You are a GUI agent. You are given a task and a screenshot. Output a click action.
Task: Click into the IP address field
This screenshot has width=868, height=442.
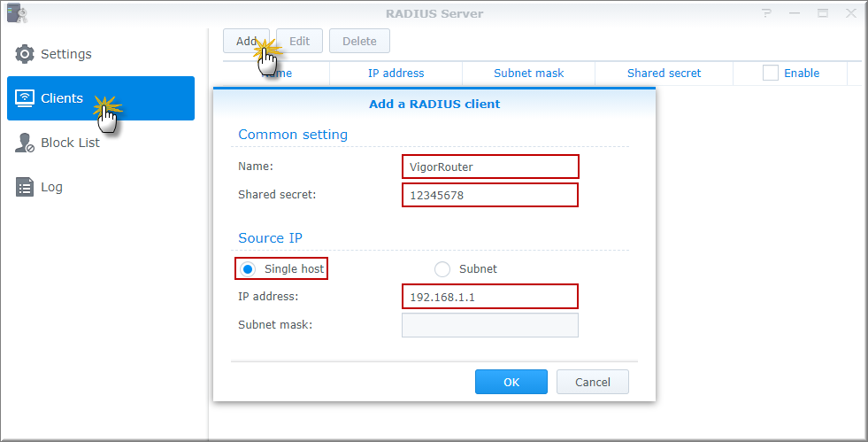pyautogui.click(x=490, y=297)
